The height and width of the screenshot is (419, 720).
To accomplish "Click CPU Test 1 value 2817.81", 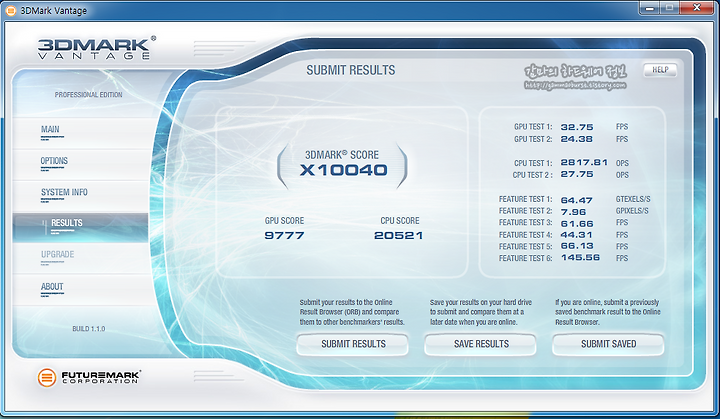I will pos(584,163).
